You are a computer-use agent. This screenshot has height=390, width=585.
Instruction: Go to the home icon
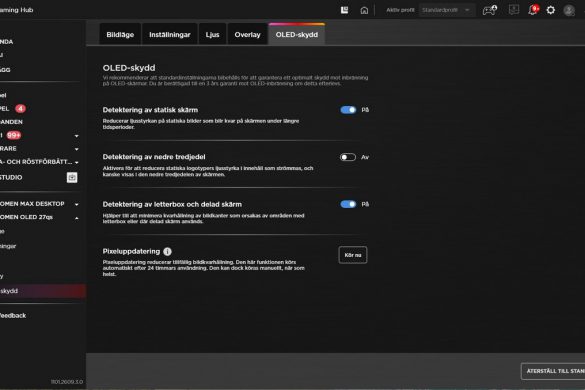(364, 10)
